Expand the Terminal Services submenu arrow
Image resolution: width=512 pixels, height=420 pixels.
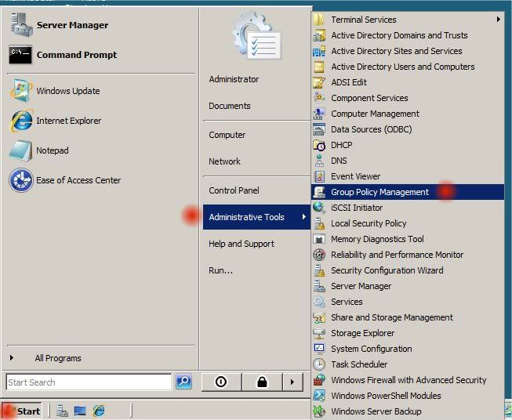coord(499,20)
